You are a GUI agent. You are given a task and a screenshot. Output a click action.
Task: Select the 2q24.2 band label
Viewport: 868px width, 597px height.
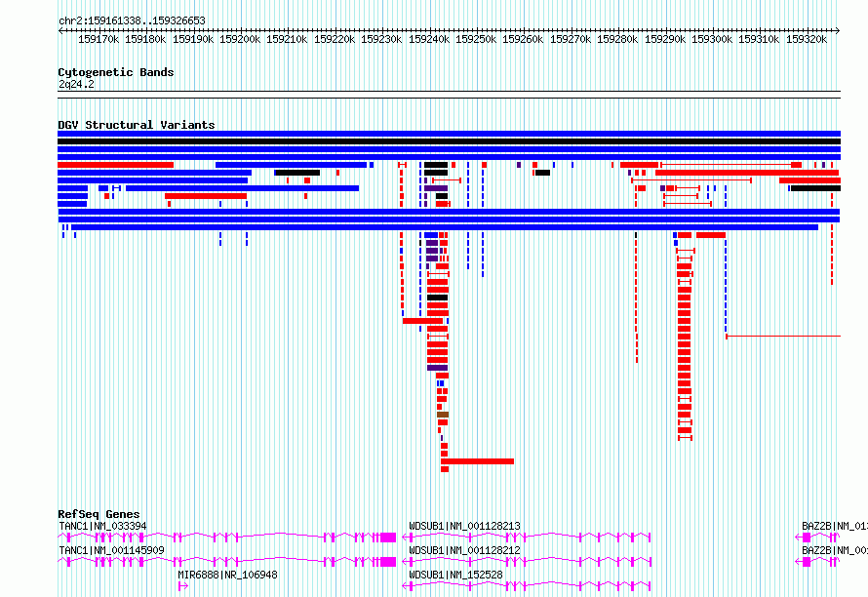pos(76,84)
